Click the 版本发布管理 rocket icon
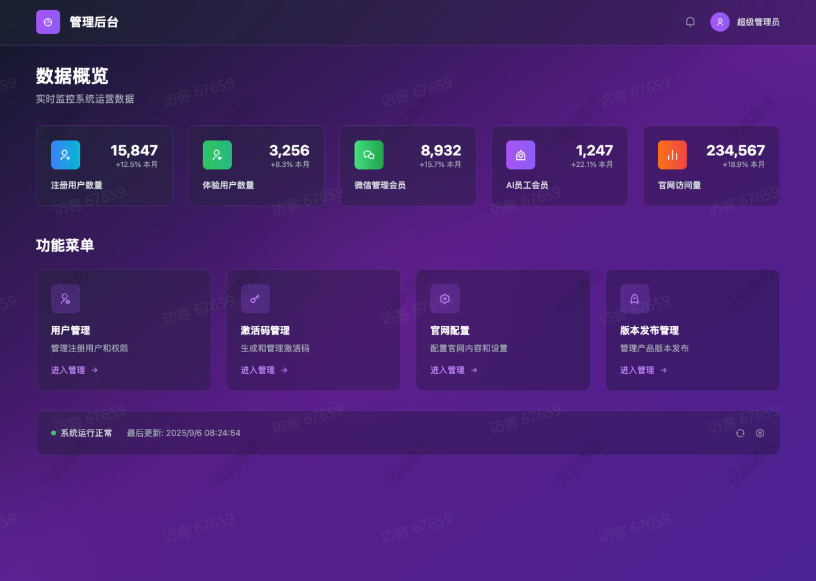Image resolution: width=816 pixels, height=581 pixels. (x=634, y=298)
